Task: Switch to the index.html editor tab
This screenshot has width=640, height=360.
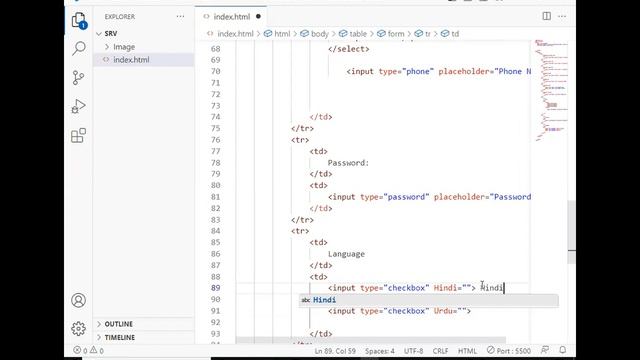Action: [x=232, y=17]
